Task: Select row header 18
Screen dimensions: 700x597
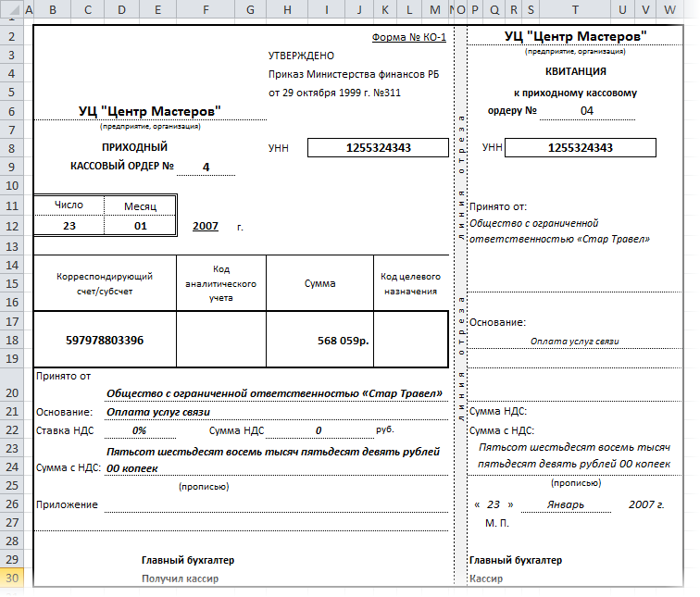Action: (x=12, y=340)
